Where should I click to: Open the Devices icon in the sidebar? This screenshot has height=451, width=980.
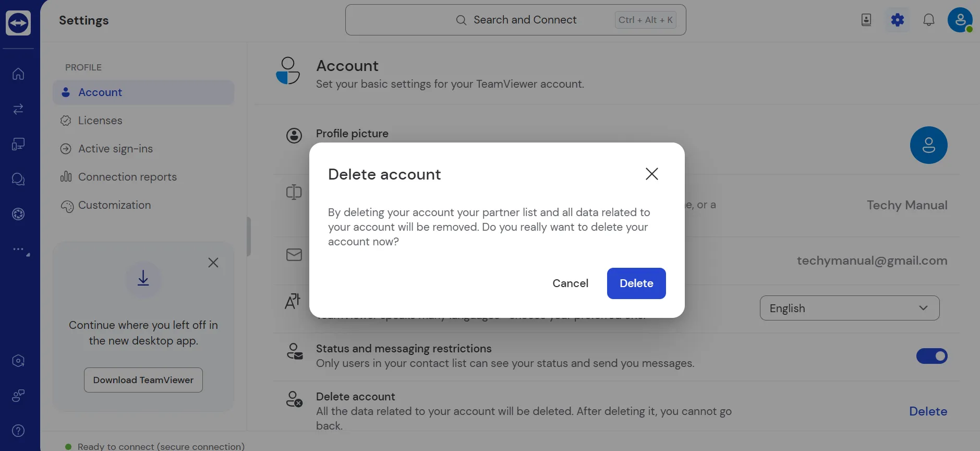click(x=18, y=144)
